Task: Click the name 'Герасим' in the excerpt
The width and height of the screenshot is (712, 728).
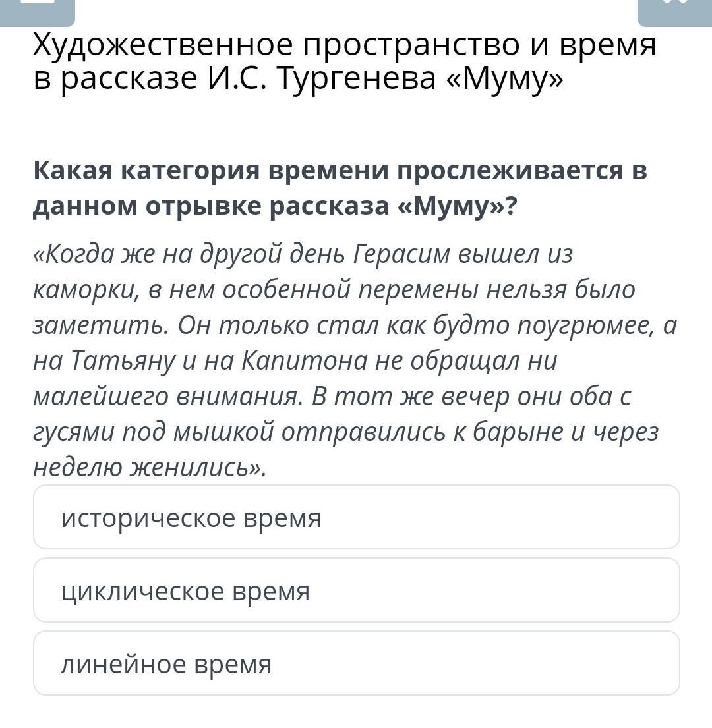Action: [401, 254]
